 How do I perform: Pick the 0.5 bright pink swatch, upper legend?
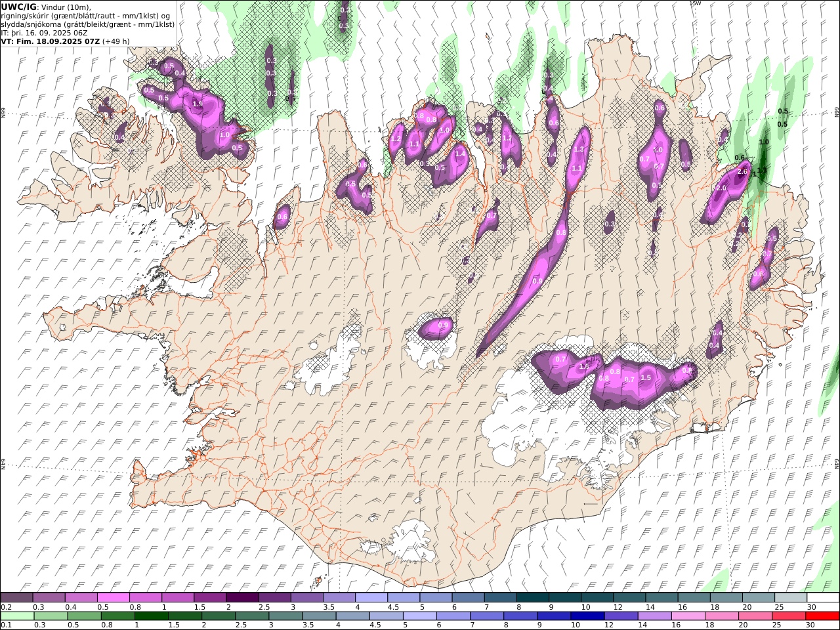[x=113, y=598]
